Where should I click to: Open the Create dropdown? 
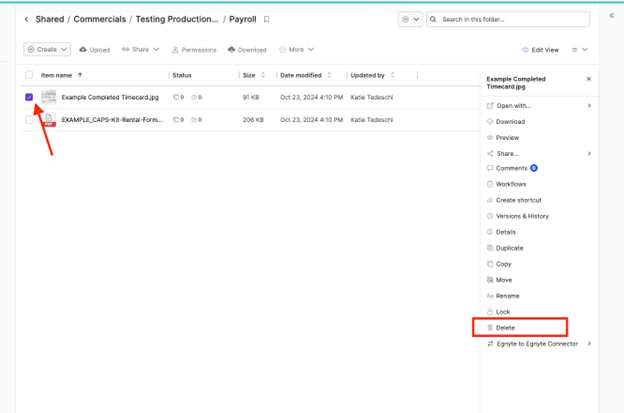47,49
